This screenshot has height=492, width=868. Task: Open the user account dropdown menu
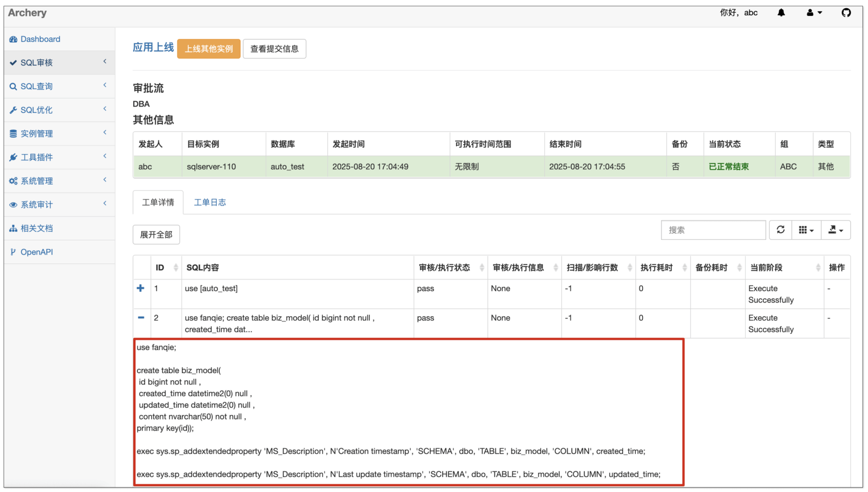click(x=814, y=13)
